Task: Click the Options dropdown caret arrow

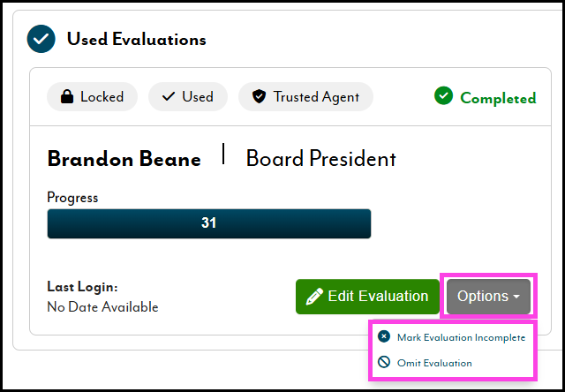Action: coord(516,298)
